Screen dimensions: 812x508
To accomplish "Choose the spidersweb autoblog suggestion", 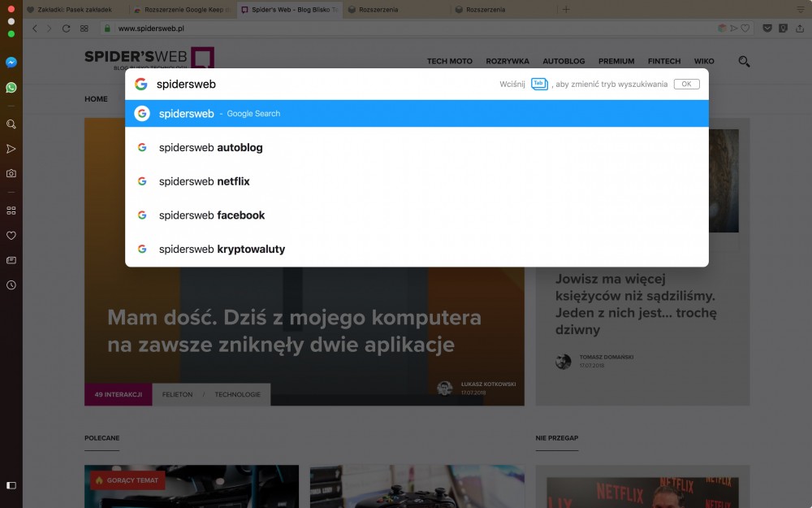I will click(x=417, y=148).
